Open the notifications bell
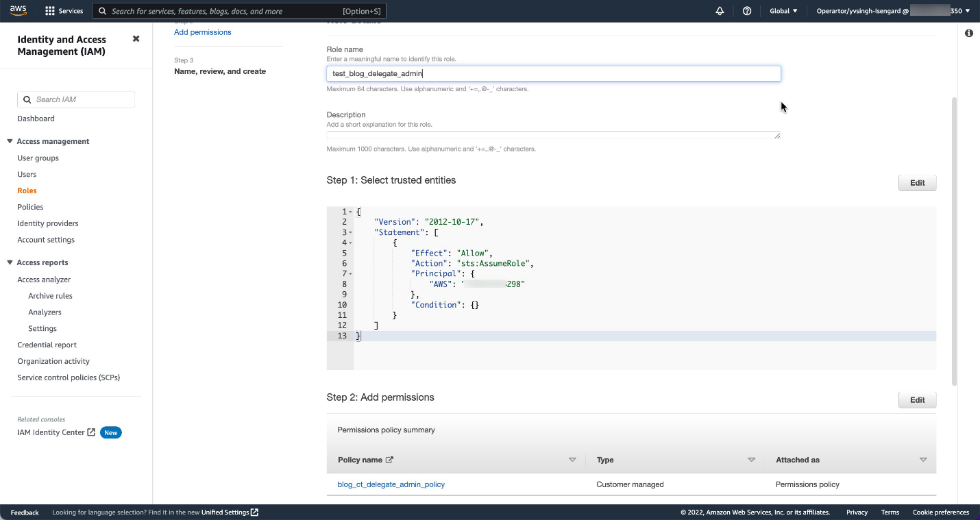 click(x=720, y=11)
